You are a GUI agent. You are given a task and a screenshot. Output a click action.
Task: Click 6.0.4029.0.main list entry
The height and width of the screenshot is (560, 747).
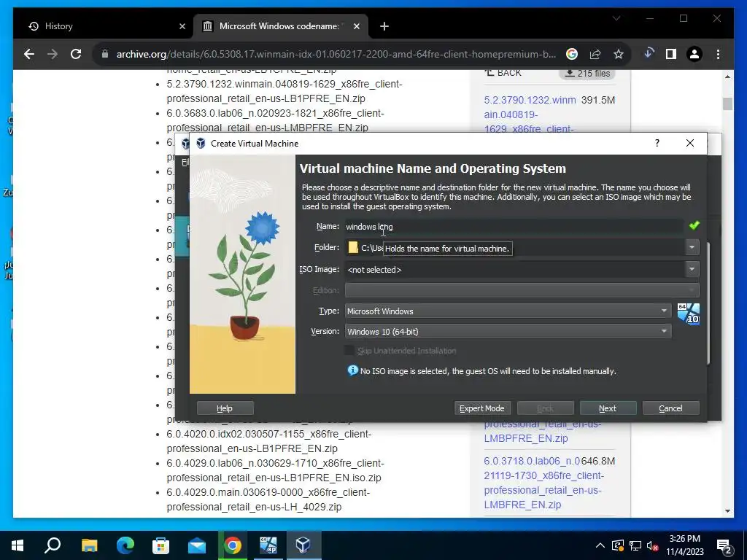tap(268, 499)
